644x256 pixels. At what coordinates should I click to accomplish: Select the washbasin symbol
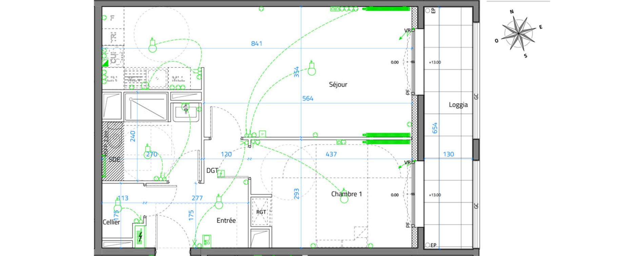coord(185,112)
